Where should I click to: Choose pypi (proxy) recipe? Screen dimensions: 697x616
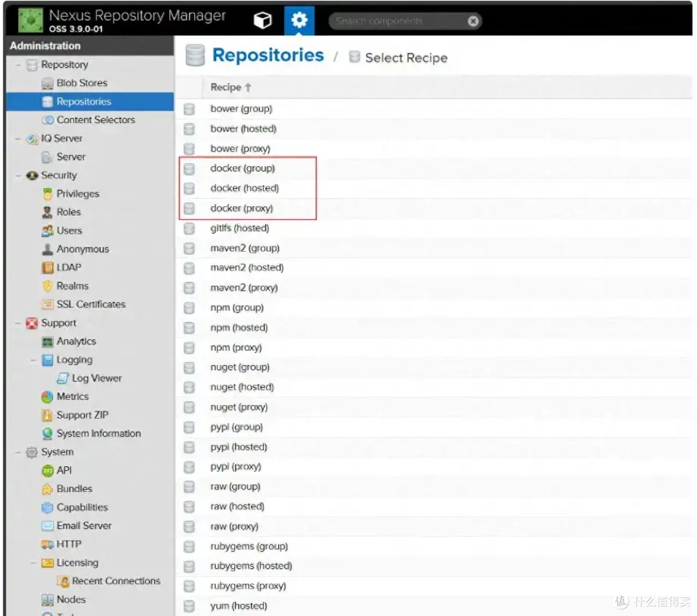pos(434,467)
